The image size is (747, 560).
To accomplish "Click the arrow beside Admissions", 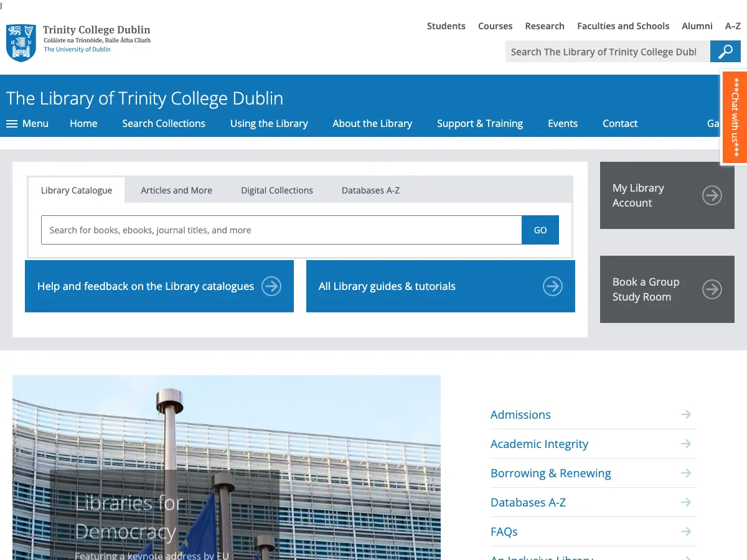I will click(686, 414).
